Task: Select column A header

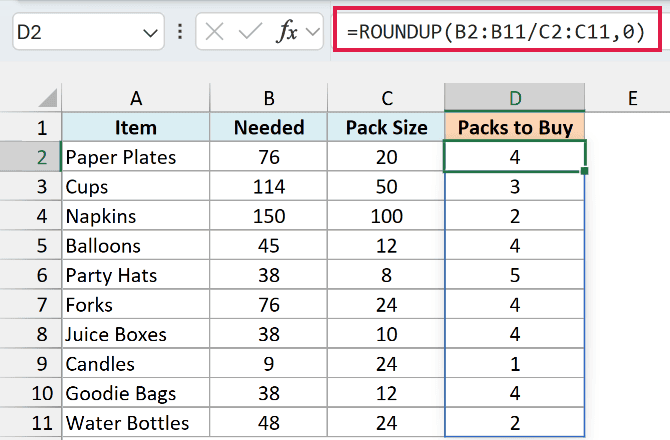Action: click(x=136, y=98)
